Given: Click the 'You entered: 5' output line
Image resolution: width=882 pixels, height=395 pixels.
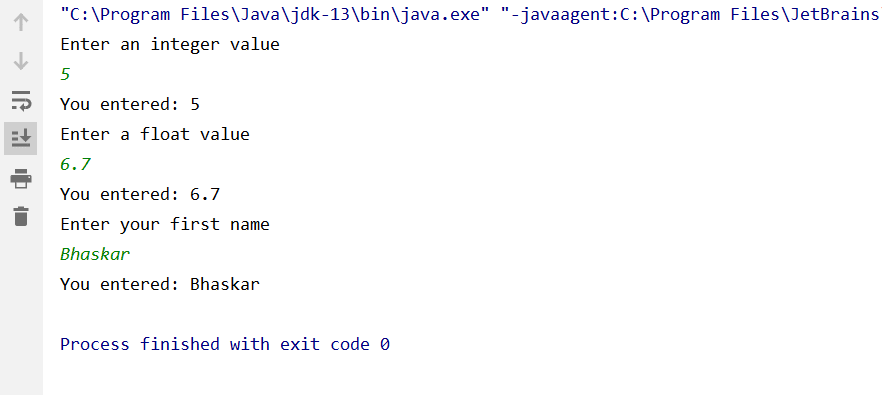Looking at the screenshot, I should 130,104.
